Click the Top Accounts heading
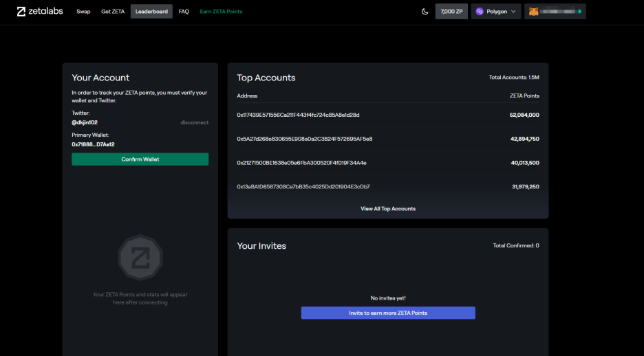 pos(266,78)
